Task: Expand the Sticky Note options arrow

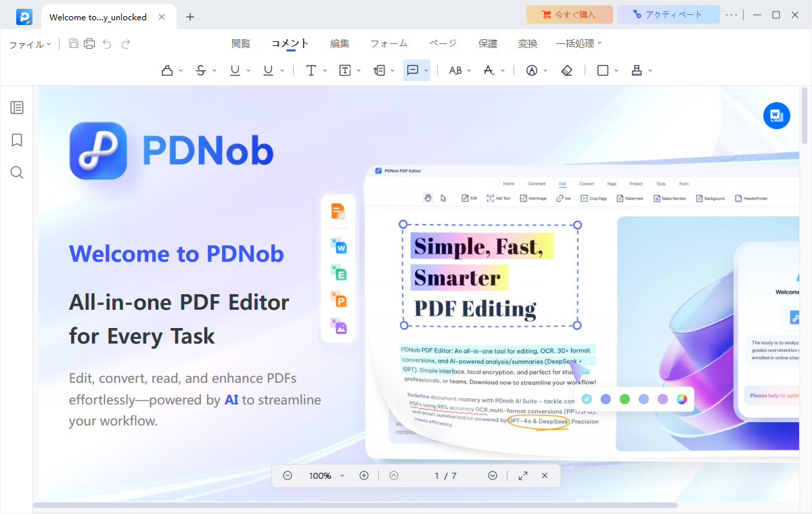Action: 425,70
